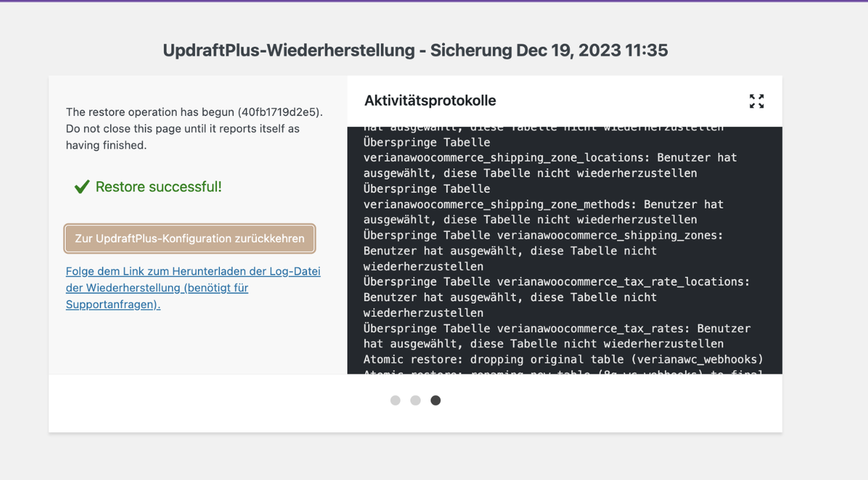Screen dimensions: 868x480
Task: Click the UpdraftPlus-Wiederherstellung page title
Action: tap(415, 50)
